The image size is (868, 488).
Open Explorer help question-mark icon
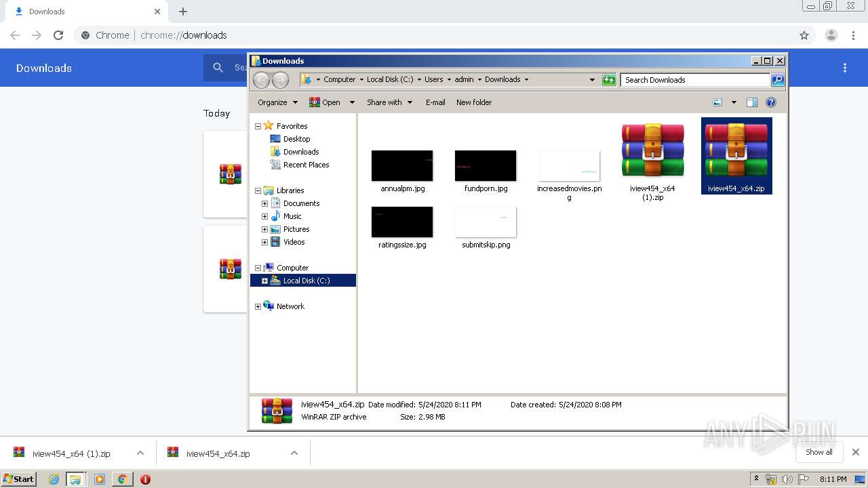pyautogui.click(x=770, y=102)
